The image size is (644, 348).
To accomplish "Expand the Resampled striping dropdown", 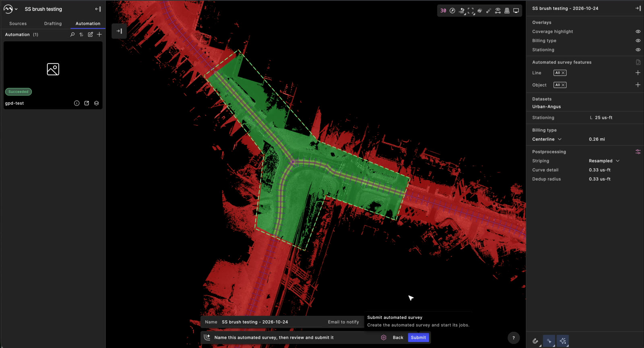I will click(604, 161).
